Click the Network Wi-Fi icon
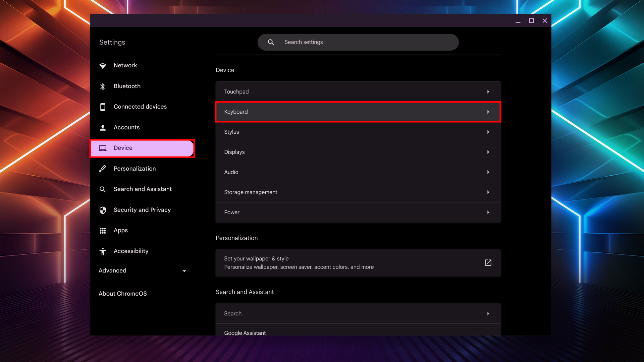This screenshot has height=362, width=644. (x=103, y=65)
